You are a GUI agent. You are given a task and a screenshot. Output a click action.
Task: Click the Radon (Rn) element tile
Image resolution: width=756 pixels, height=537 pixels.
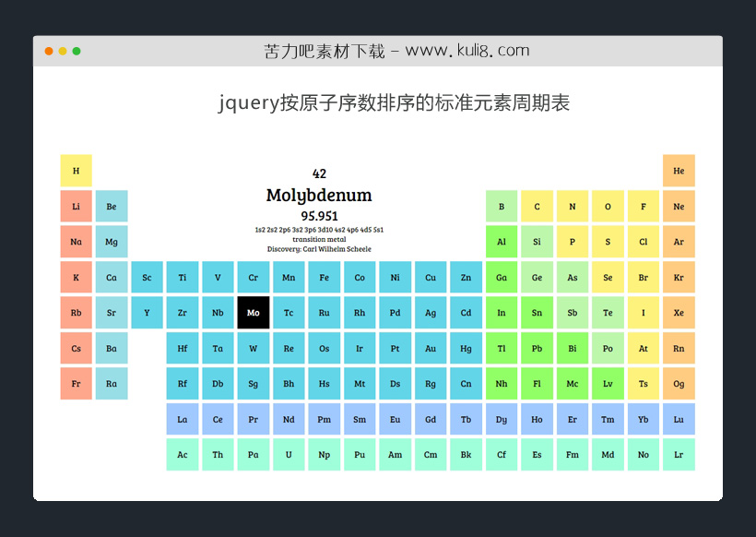pos(679,349)
